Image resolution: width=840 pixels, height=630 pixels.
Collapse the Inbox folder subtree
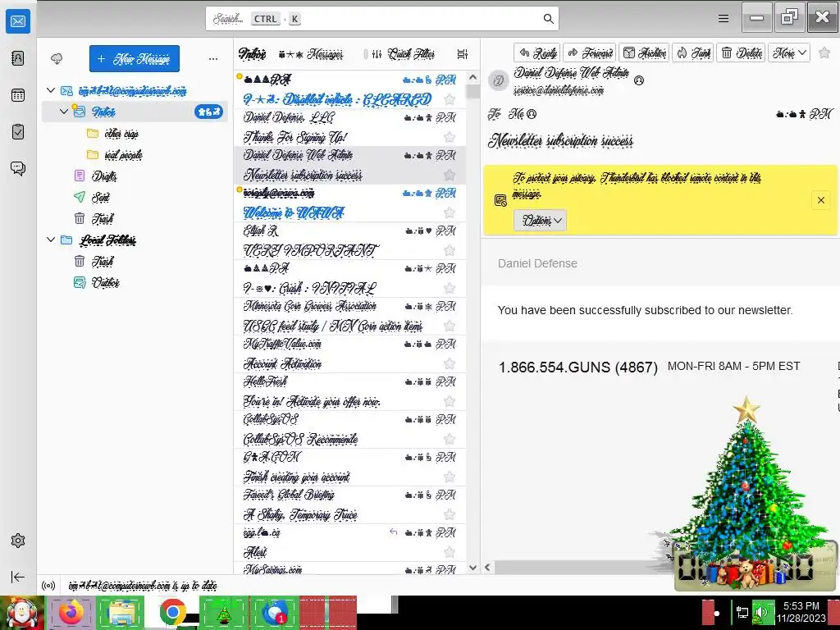pos(64,112)
